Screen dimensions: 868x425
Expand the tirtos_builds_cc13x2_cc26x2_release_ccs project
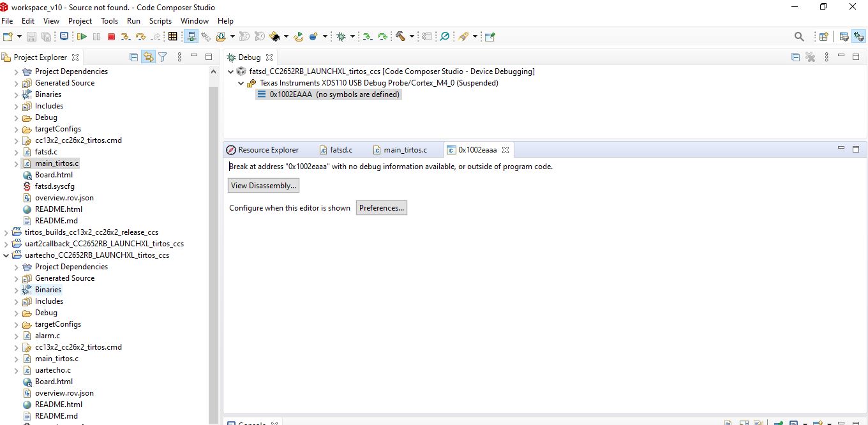click(x=6, y=232)
